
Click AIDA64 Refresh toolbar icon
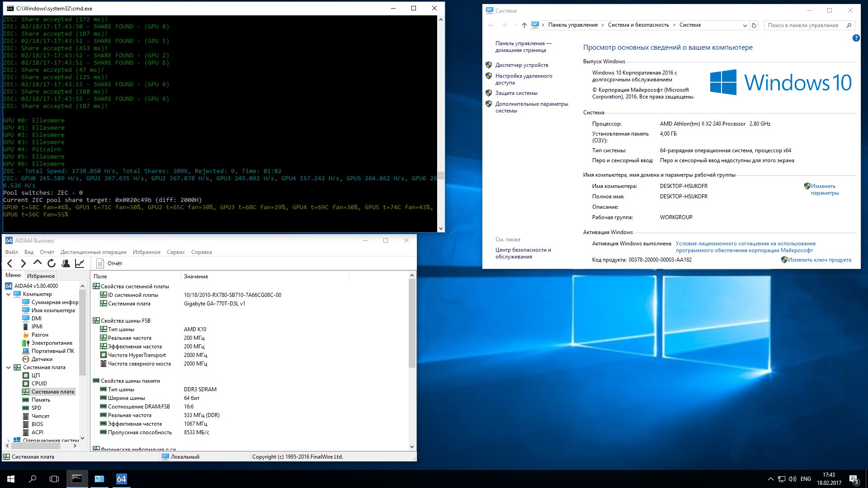tap(52, 263)
